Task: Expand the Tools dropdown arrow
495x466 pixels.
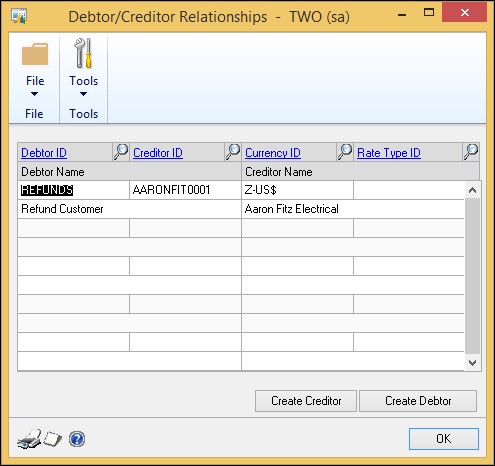Action: pos(83,94)
